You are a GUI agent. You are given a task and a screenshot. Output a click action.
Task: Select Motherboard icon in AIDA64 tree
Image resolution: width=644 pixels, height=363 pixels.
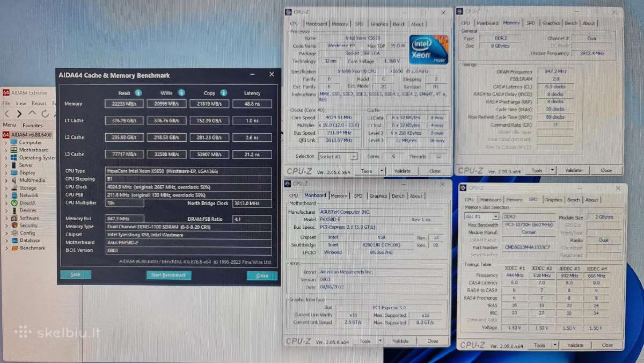(x=13, y=150)
